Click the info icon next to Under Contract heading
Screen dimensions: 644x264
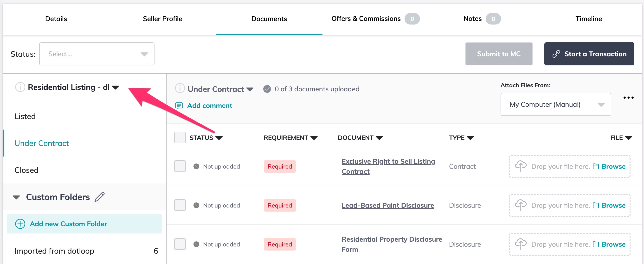(x=180, y=89)
